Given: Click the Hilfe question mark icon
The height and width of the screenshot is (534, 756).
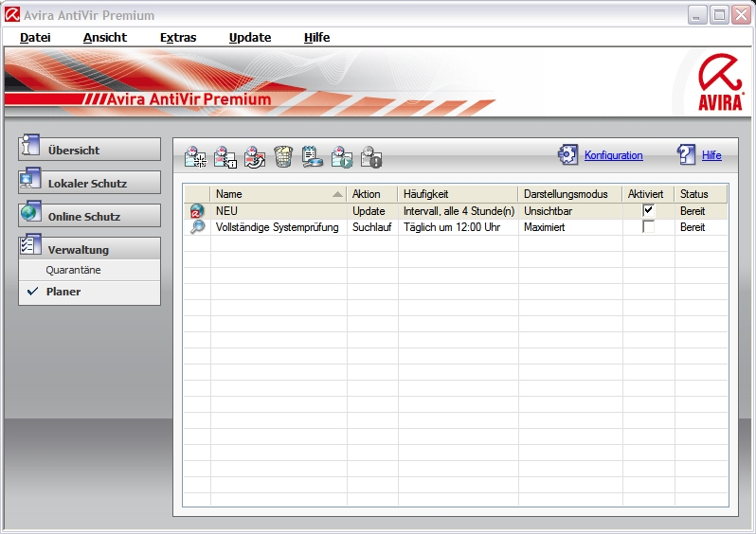Looking at the screenshot, I should tap(686, 155).
